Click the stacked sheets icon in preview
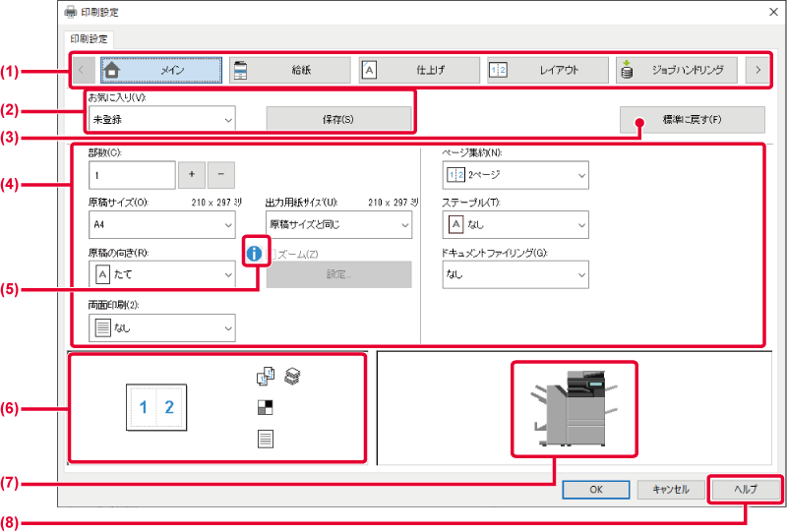This screenshot has height=532, width=787. coord(291,375)
